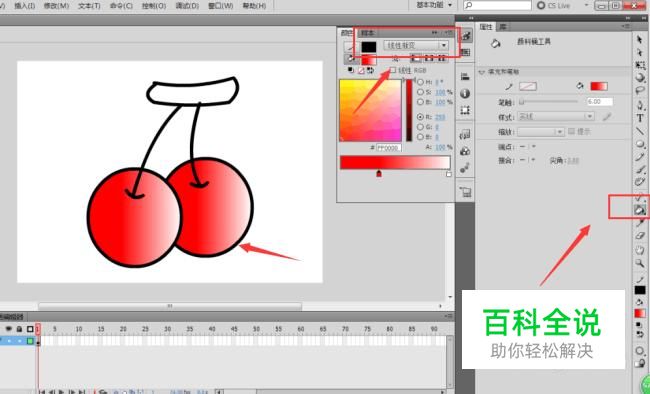Switch to the 库 library tab

tap(503, 27)
